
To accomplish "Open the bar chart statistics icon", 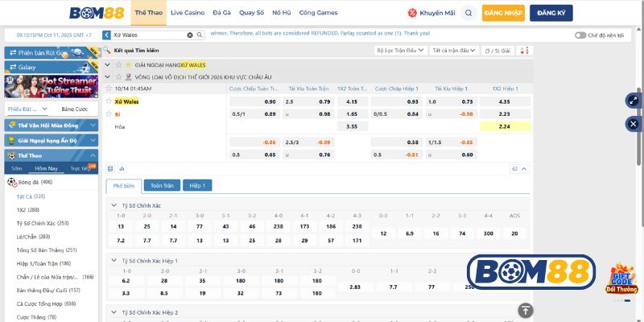I will [x=122, y=169].
